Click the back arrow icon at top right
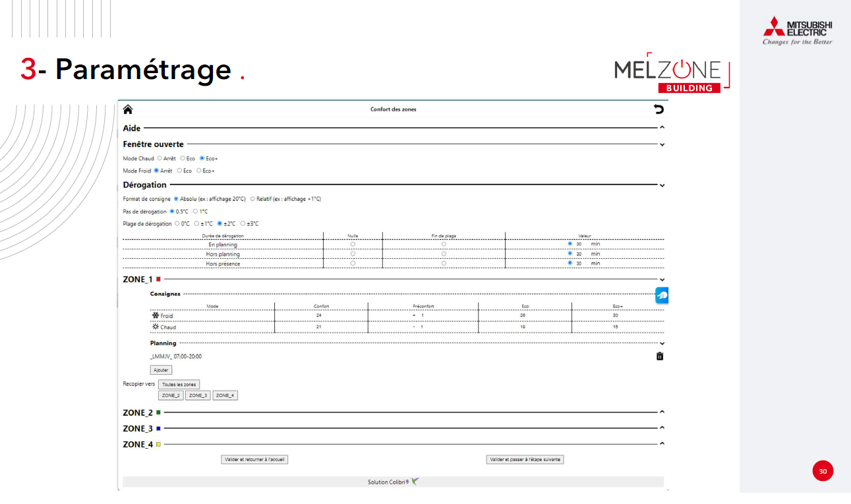The image size is (851, 504). (x=659, y=109)
